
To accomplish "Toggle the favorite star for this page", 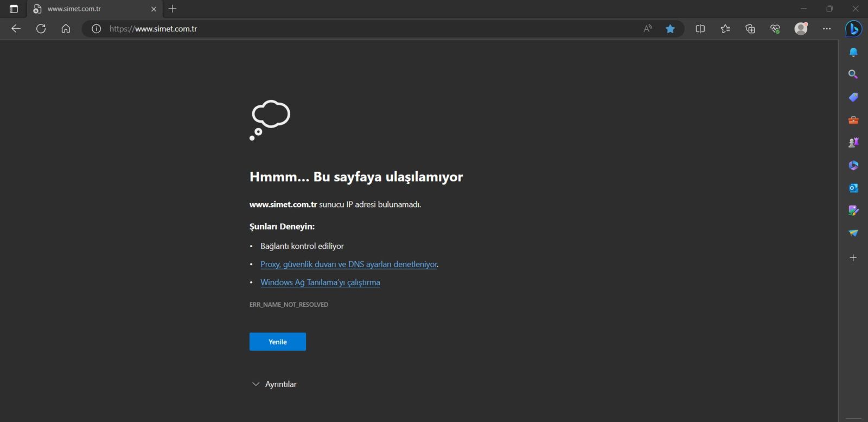I will coord(670,29).
